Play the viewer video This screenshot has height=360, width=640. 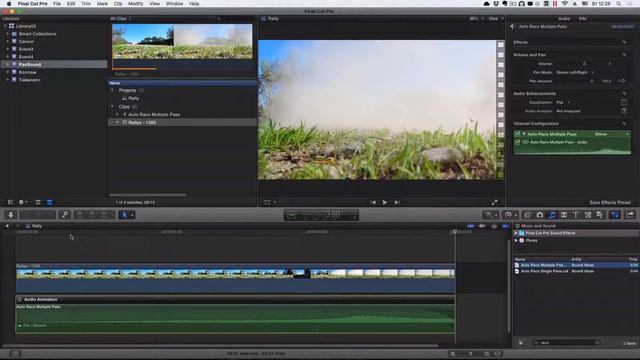coord(384,202)
